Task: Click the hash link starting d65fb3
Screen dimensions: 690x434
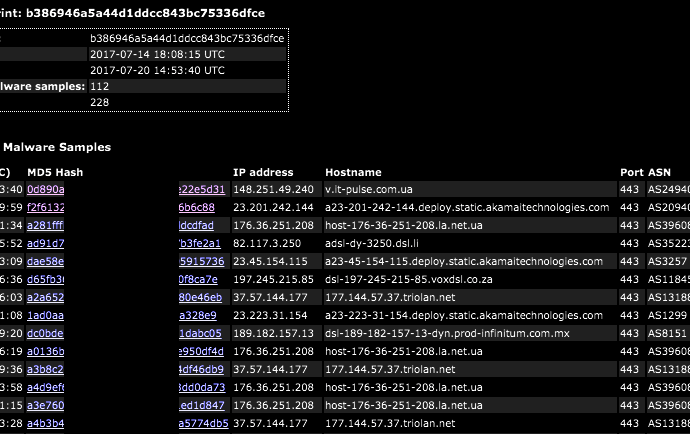Action: tap(45, 280)
